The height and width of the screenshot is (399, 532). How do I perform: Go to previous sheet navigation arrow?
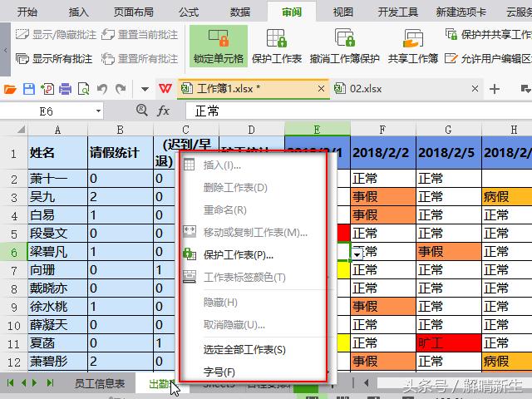(23, 383)
